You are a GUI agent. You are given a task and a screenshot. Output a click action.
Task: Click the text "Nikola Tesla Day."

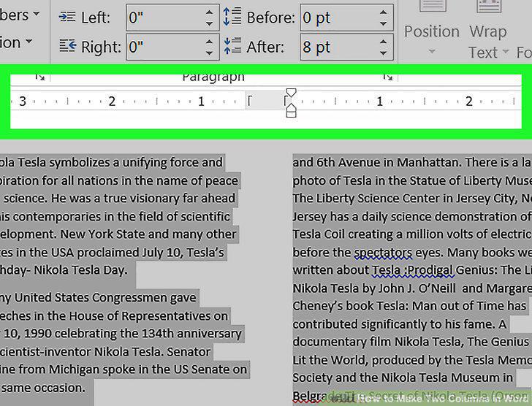pyautogui.click(x=80, y=270)
